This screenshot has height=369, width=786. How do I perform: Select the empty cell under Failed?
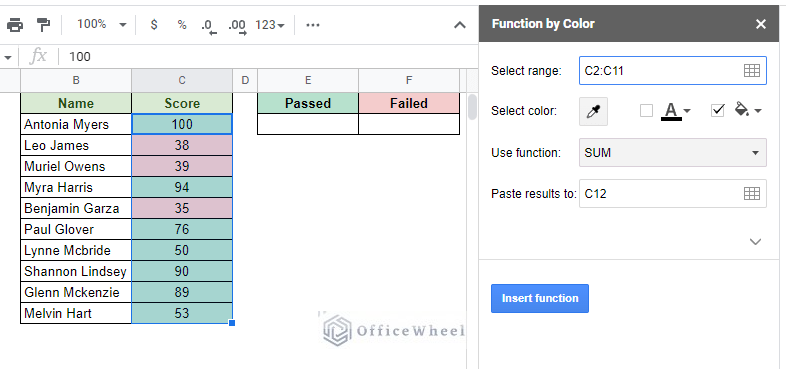409,124
